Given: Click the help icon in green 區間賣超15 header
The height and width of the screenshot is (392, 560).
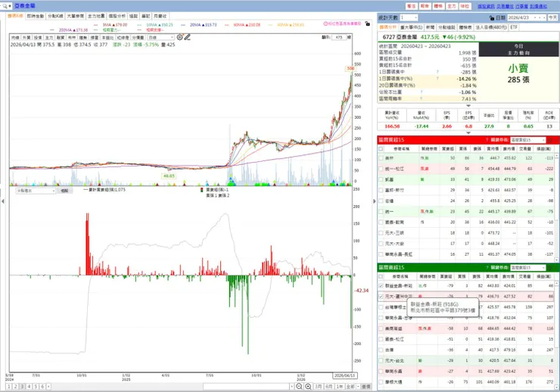Looking at the screenshot, I should pyautogui.click(x=487, y=267).
